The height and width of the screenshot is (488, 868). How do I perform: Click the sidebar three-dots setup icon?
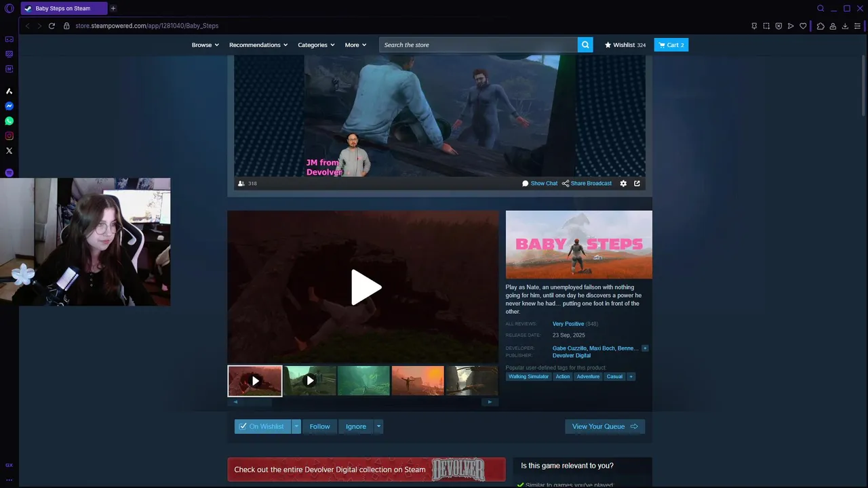(9, 479)
